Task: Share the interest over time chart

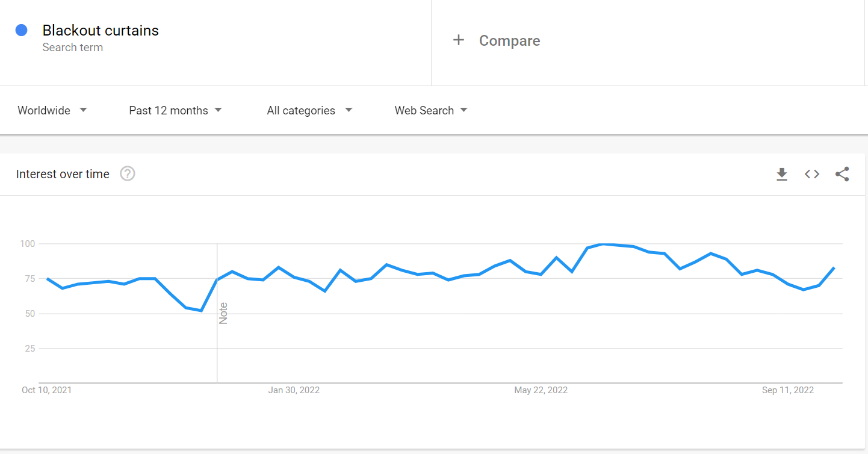Action: (x=842, y=174)
